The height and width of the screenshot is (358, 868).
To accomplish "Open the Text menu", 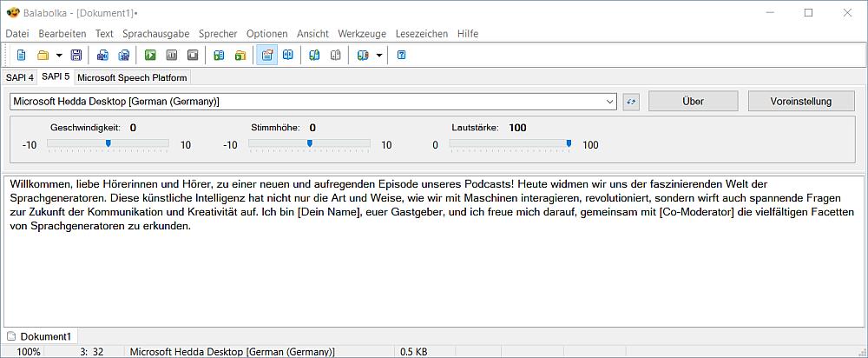I will (104, 34).
